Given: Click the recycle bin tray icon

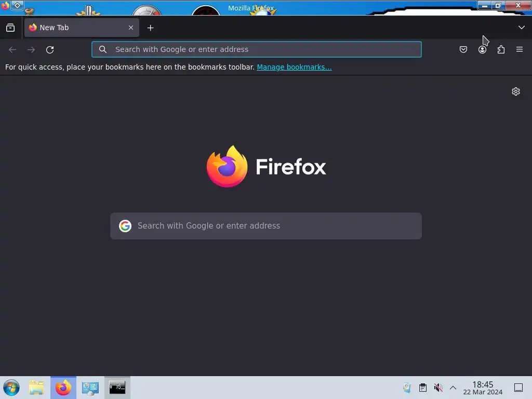Looking at the screenshot, I should tap(407, 388).
